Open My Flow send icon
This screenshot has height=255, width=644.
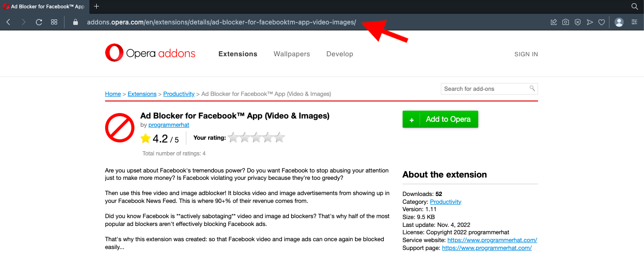[590, 22]
